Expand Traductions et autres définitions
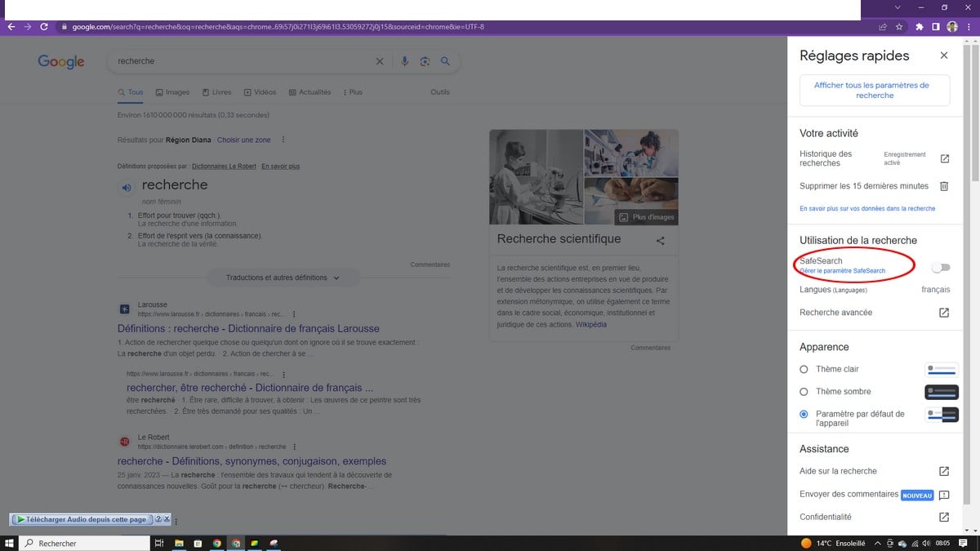Viewport: 980px width, 551px height. 282,278
